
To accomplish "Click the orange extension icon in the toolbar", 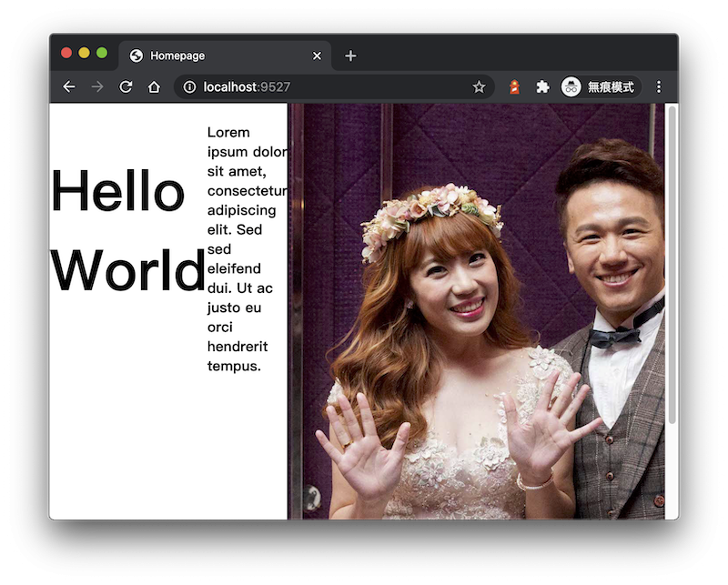I will click(x=514, y=87).
